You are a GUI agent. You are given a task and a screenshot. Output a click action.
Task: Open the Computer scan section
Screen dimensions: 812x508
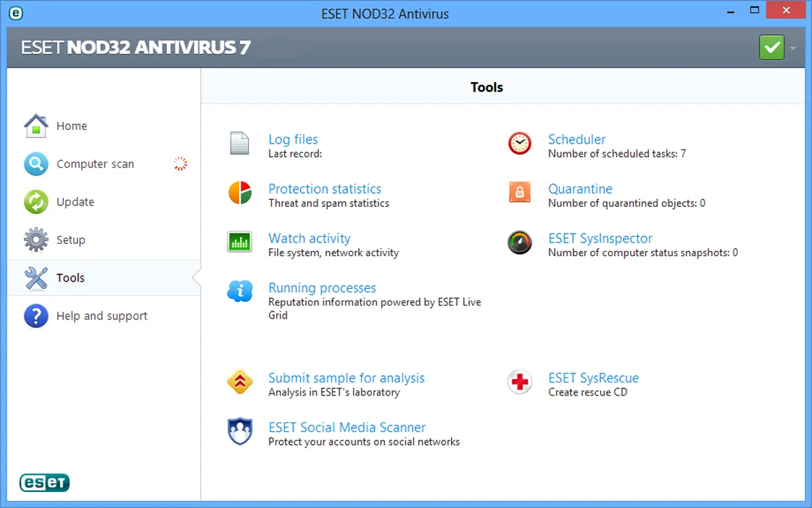point(95,164)
